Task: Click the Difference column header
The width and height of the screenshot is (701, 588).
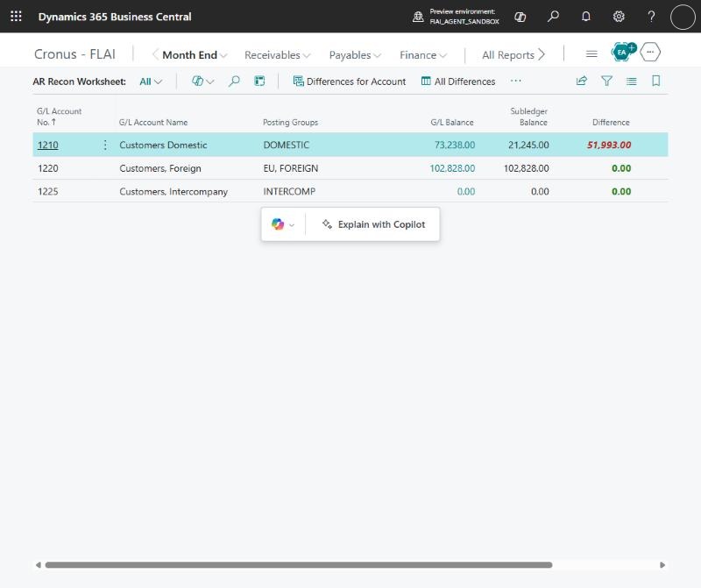Action: coord(611,122)
